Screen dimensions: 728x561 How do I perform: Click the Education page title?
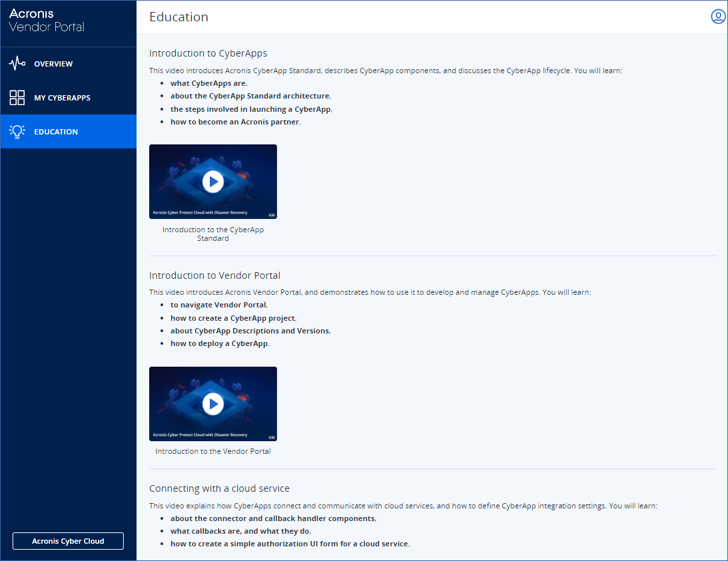click(179, 17)
